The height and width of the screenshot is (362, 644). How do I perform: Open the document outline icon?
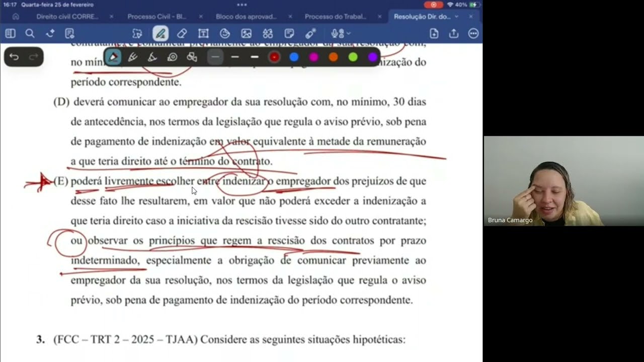(69, 34)
